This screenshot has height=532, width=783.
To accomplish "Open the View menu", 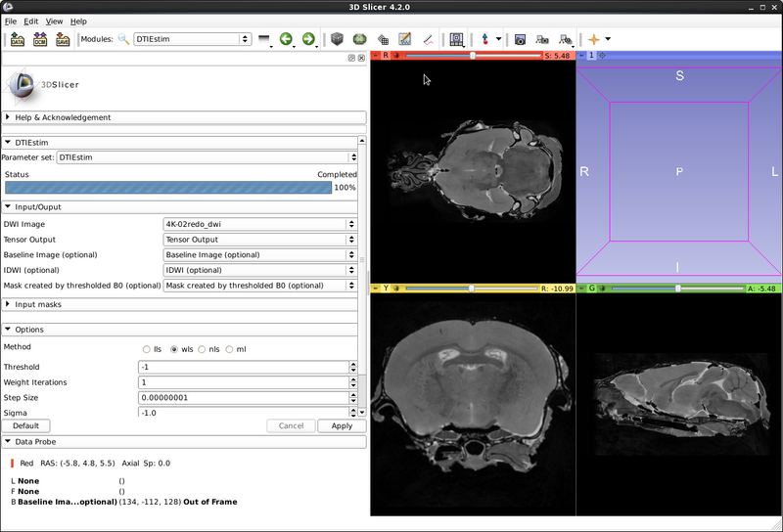I will tap(54, 21).
